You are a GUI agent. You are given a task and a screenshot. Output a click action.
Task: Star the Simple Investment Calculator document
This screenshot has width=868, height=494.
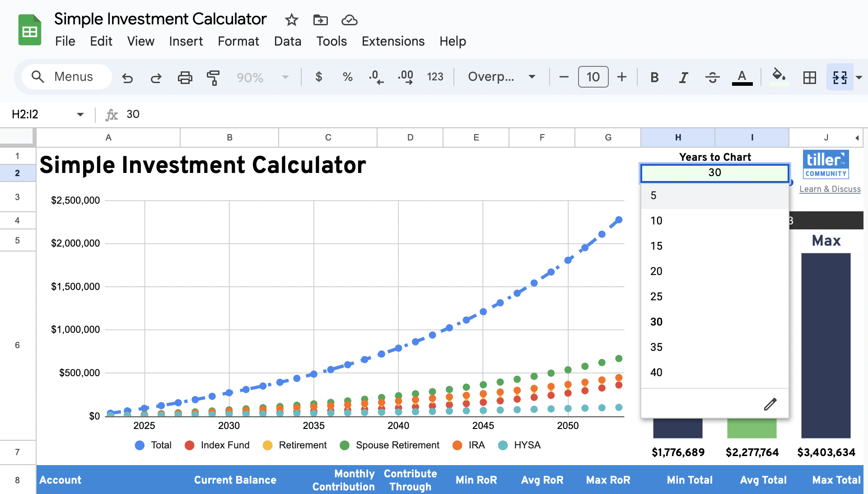pyautogui.click(x=292, y=20)
